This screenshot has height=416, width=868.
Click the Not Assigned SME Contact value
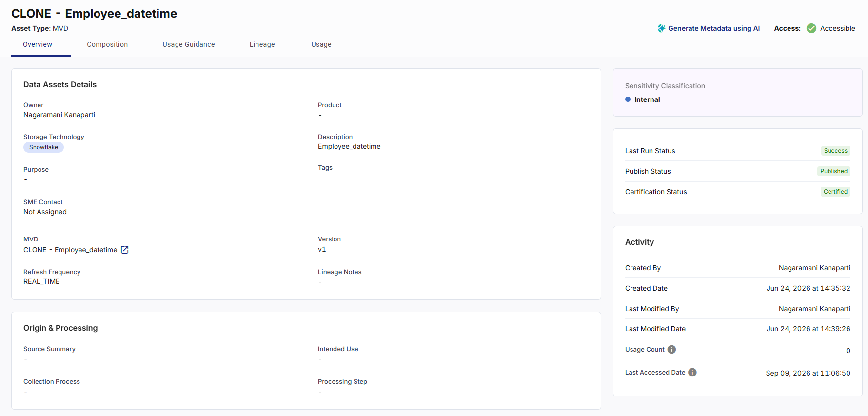(45, 212)
